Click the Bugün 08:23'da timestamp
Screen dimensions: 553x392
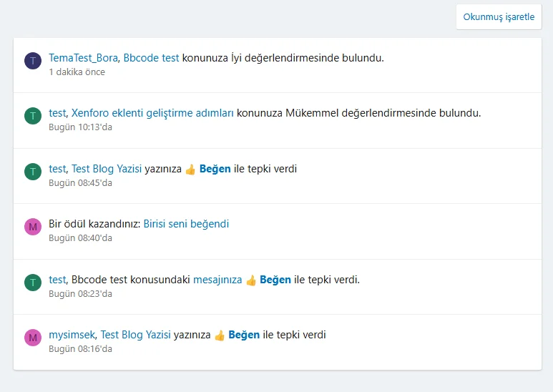[x=80, y=294]
